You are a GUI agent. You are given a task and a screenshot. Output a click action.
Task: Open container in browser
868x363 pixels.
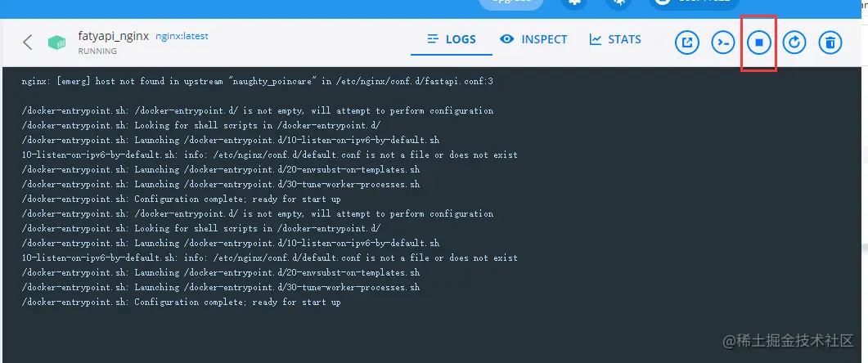(687, 43)
